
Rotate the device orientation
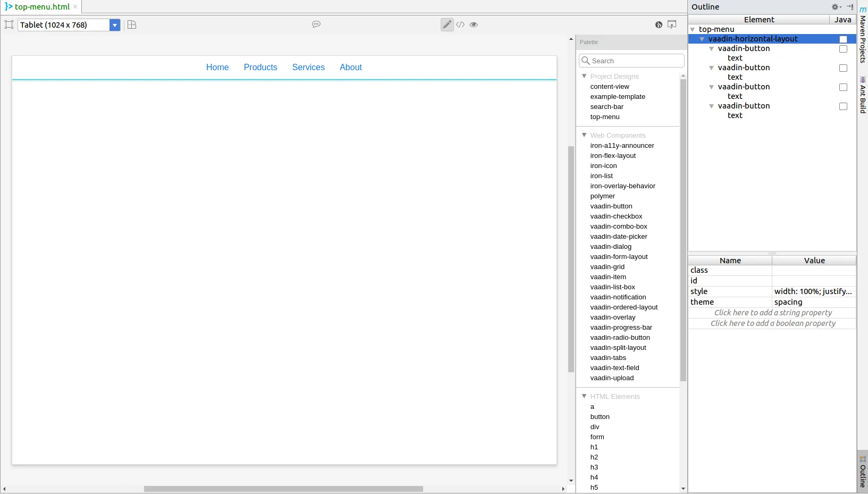coord(131,24)
